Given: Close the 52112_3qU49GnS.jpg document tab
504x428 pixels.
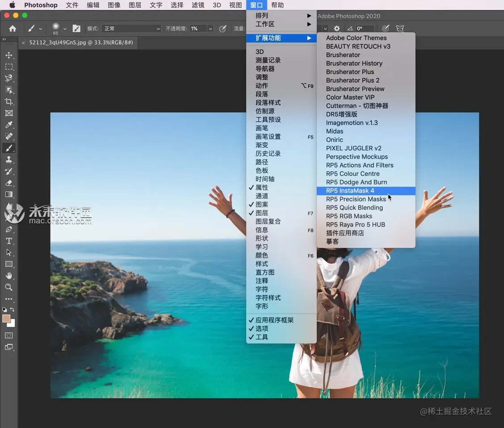Looking at the screenshot, I should pyautogui.click(x=23, y=43).
